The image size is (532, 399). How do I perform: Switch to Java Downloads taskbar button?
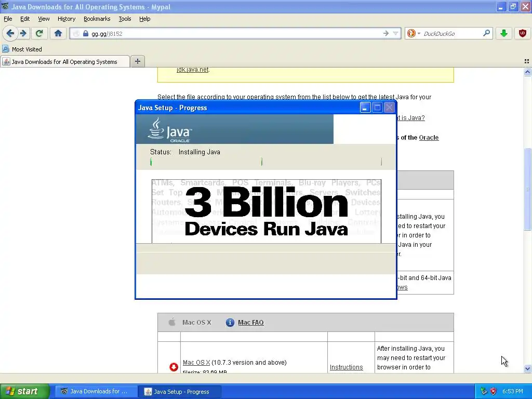(x=96, y=392)
